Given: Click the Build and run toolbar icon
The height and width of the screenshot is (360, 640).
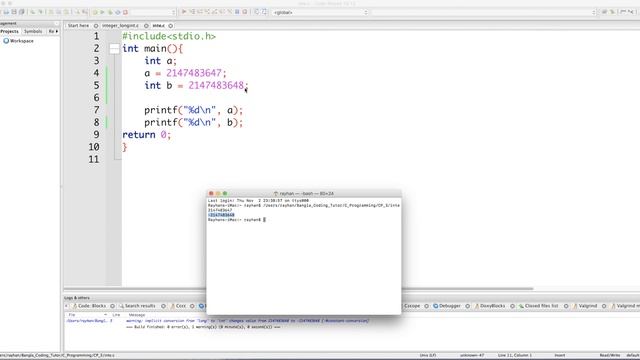Looking at the screenshot, I should pyautogui.click(x=110, y=12).
